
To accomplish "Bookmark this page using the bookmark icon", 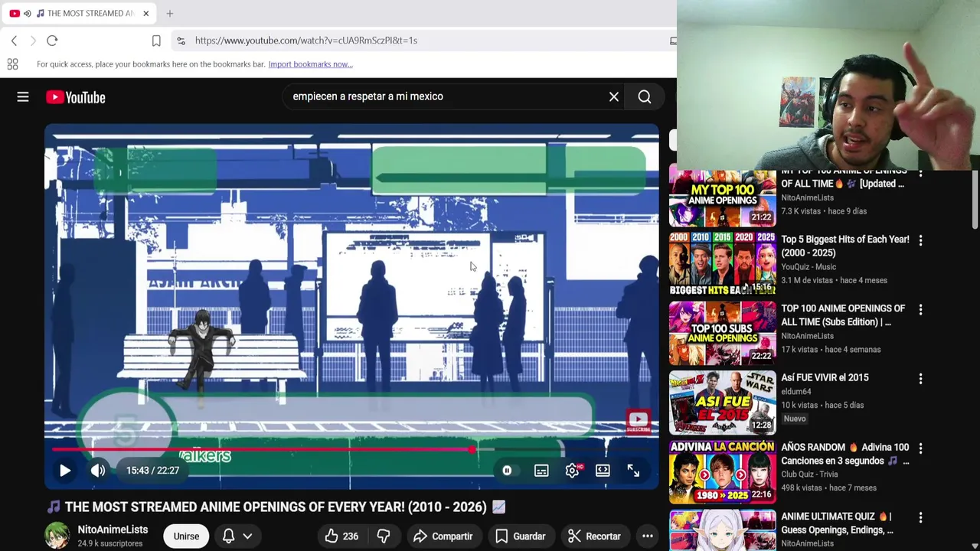I will [156, 41].
